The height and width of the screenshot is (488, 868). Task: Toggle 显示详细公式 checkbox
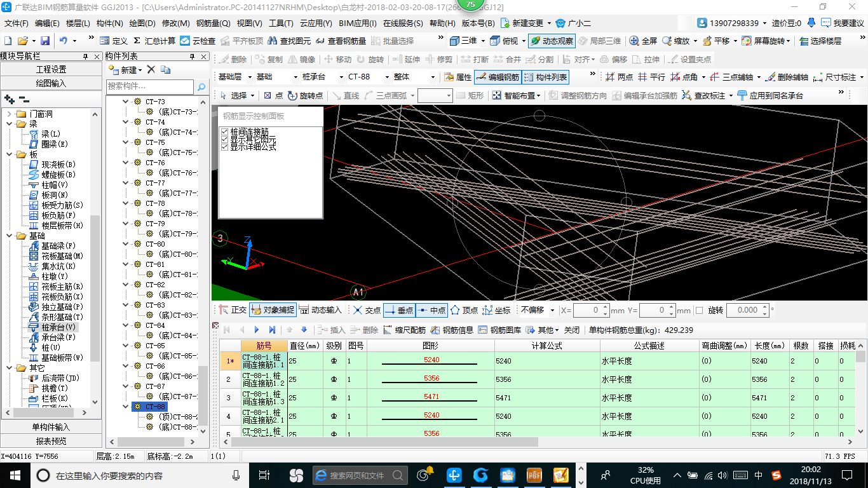point(224,147)
